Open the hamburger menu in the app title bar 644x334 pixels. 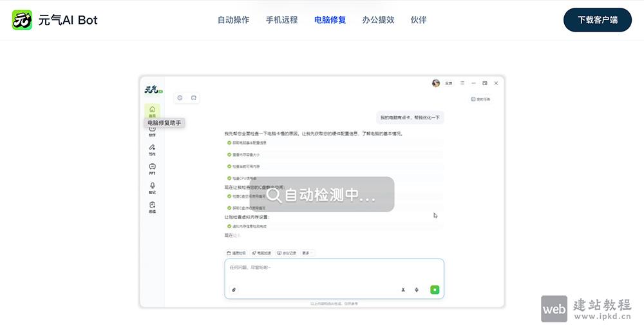point(462,83)
